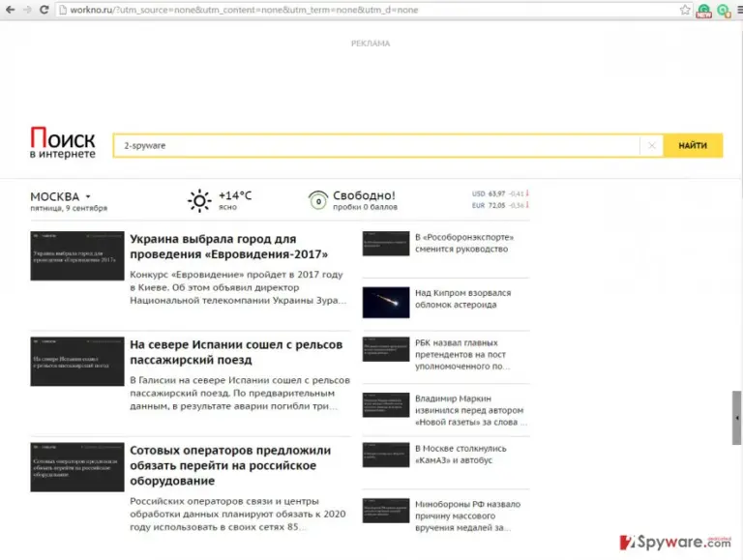Open thumbnail beside Минобороны РФ news
The height and width of the screenshot is (560, 743).
coord(386,511)
